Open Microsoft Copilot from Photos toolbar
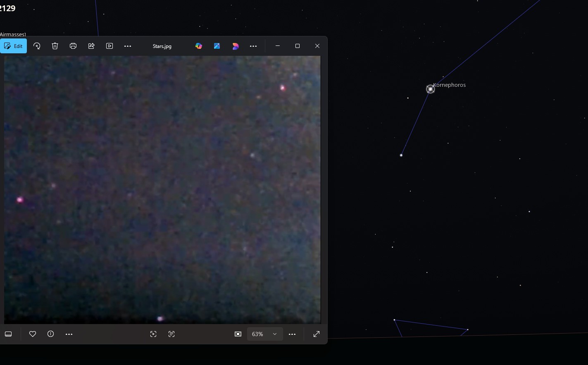Image resolution: width=588 pixels, height=365 pixels. click(x=199, y=46)
